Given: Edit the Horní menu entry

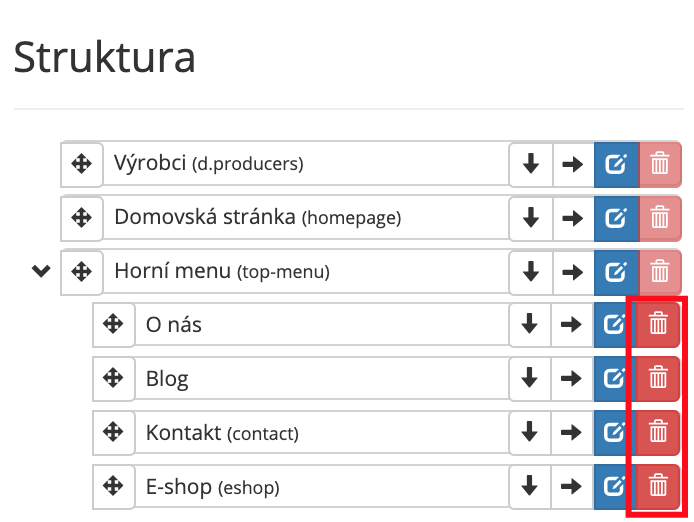Looking at the screenshot, I should click(616, 272).
